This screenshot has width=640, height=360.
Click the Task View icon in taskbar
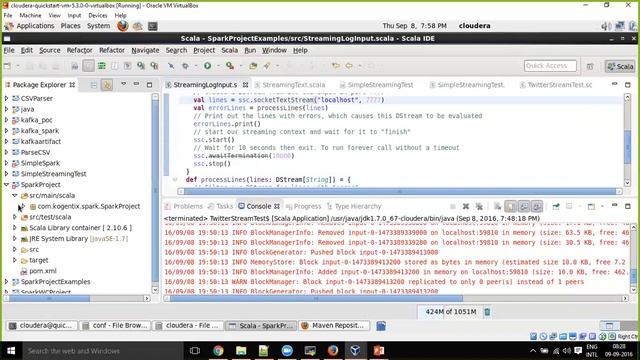[195, 351]
